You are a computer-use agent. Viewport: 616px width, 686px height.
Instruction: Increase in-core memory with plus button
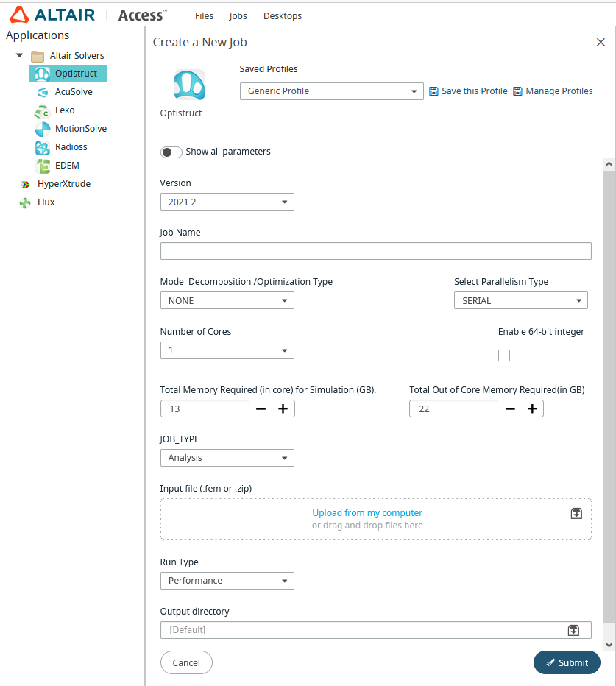click(283, 409)
